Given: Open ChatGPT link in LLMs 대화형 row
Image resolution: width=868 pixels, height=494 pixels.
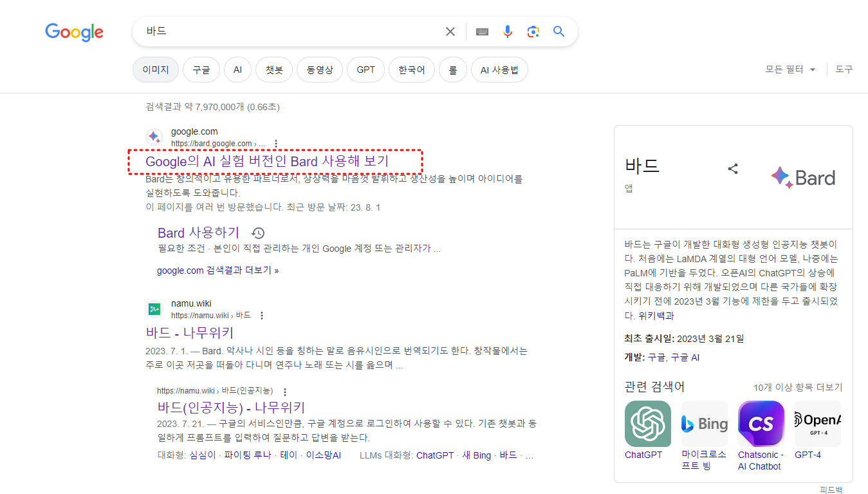Looking at the screenshot, I should point(435,455).
